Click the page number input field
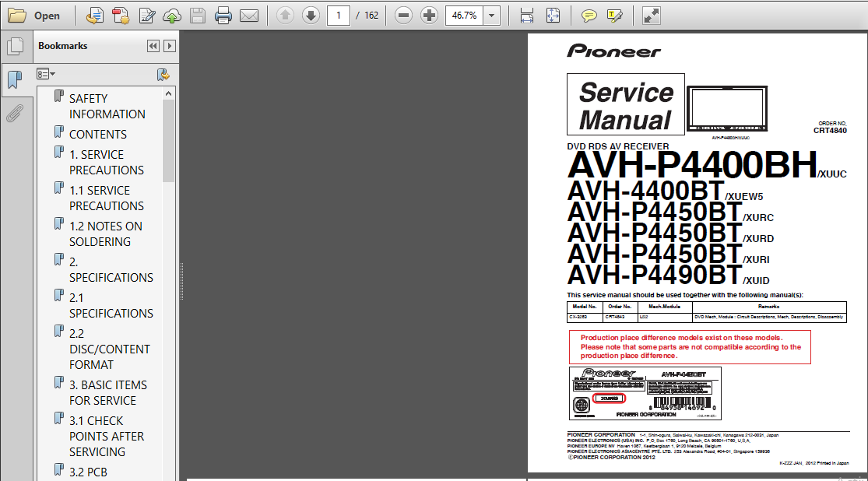This screenshot has height=481, width=868. (338, 16)
